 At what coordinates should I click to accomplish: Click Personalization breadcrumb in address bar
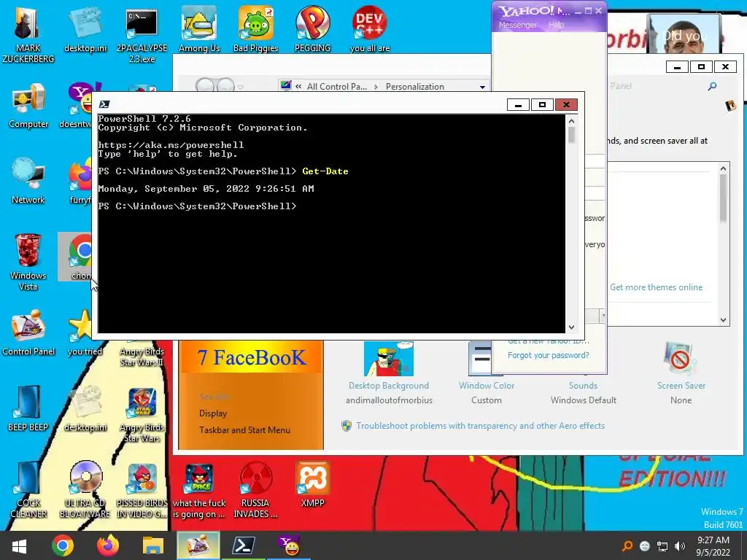tap(414, 87)
